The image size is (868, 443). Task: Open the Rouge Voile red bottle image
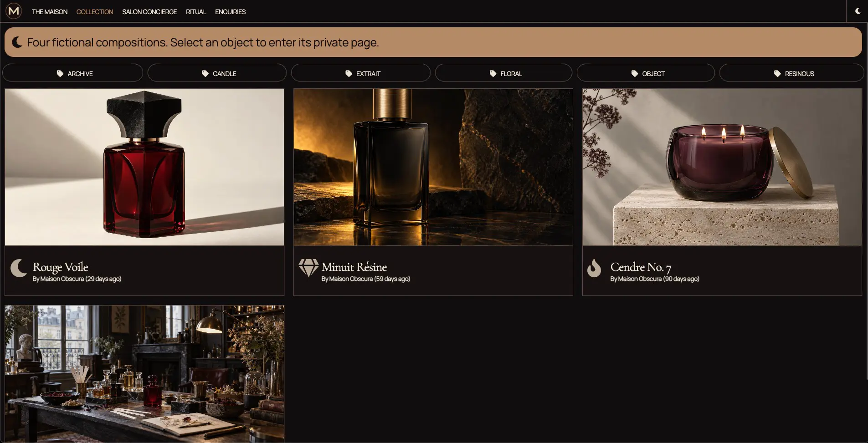[x=144, y=167]
